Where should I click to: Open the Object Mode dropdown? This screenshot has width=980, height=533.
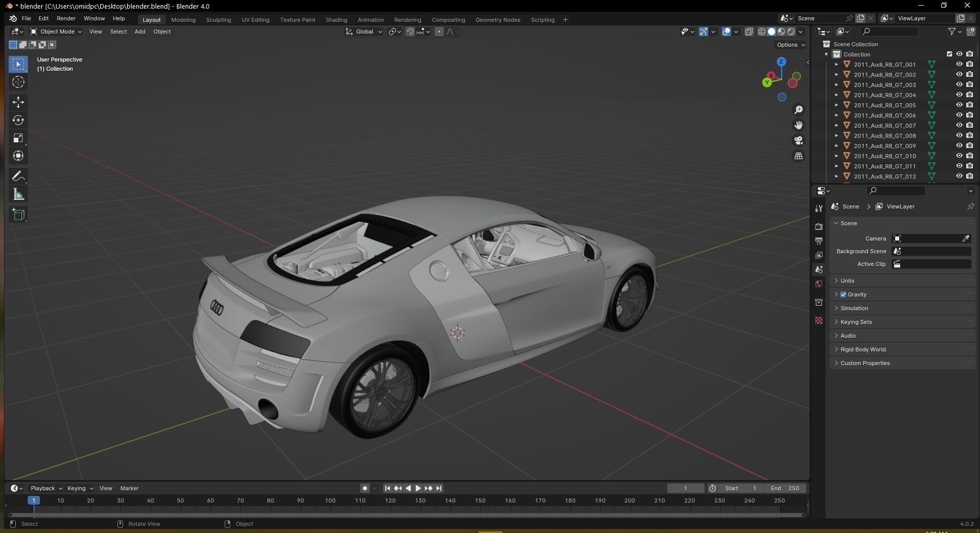click(56, 32)
